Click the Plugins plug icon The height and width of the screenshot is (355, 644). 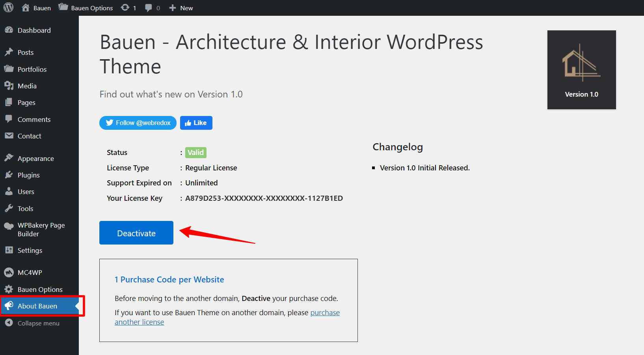pyautogui.click(x=9, y=175)
